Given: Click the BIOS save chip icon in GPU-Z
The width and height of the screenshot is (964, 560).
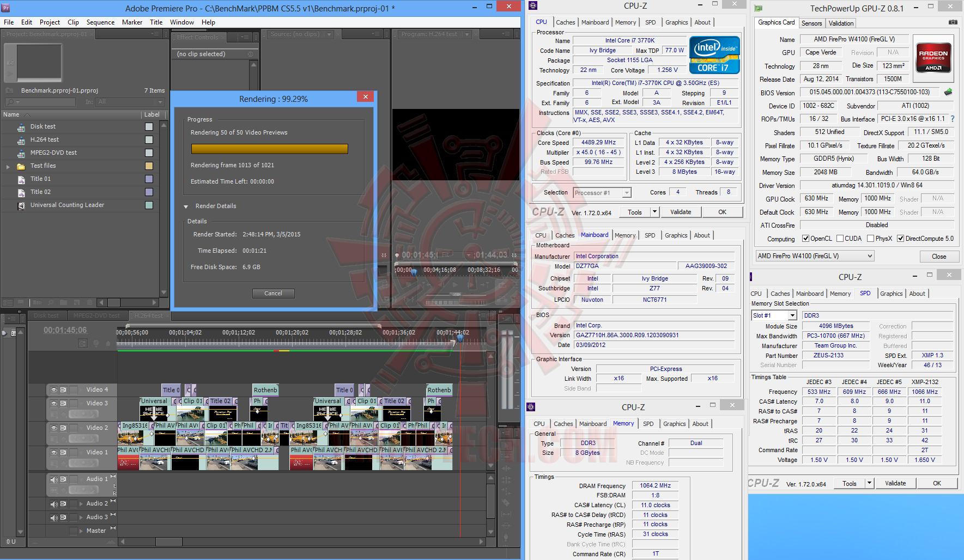Looking at the screenshot, I should (x=948, y=92).
